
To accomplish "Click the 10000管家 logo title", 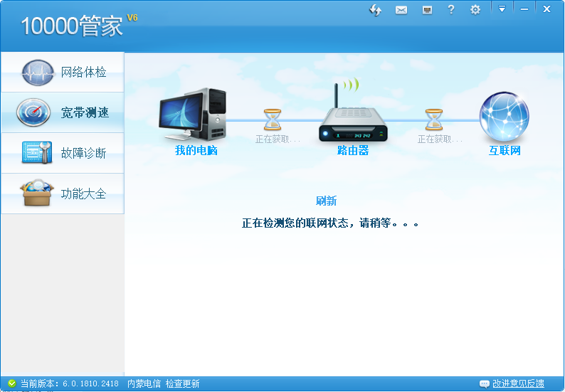I will pos(72,26).
